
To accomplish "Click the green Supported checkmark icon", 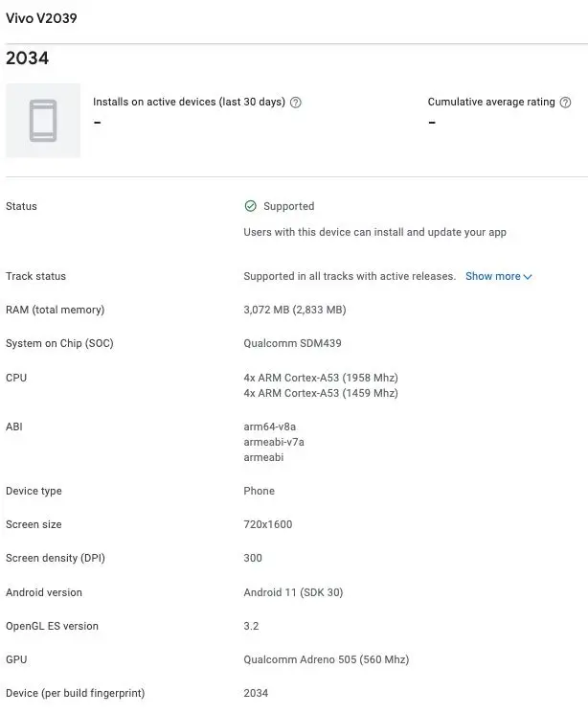I will pyautogui.click(x=251, y=206).
